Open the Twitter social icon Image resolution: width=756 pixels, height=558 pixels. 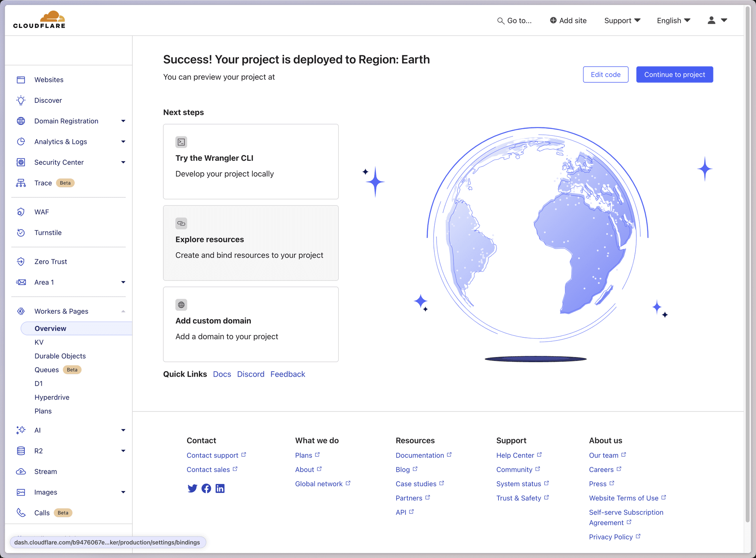pyautogui.click(x=192, y=489)
